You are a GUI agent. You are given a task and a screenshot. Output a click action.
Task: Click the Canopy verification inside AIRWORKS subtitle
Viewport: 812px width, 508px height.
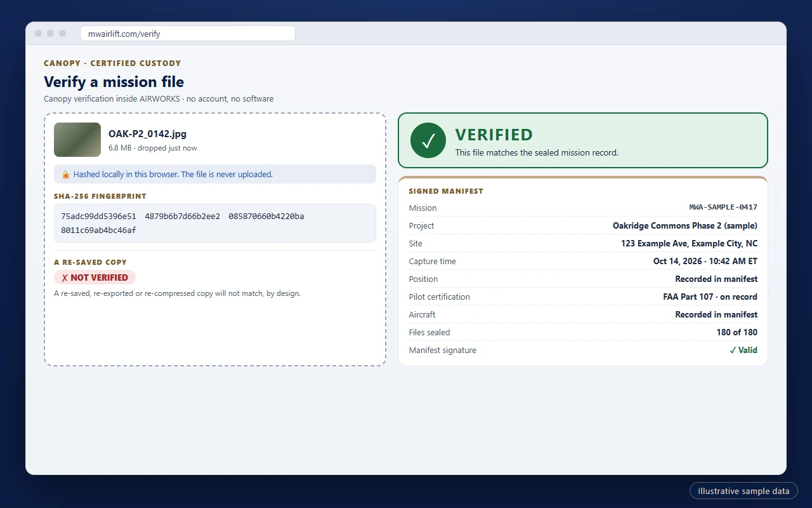(159, 99)
